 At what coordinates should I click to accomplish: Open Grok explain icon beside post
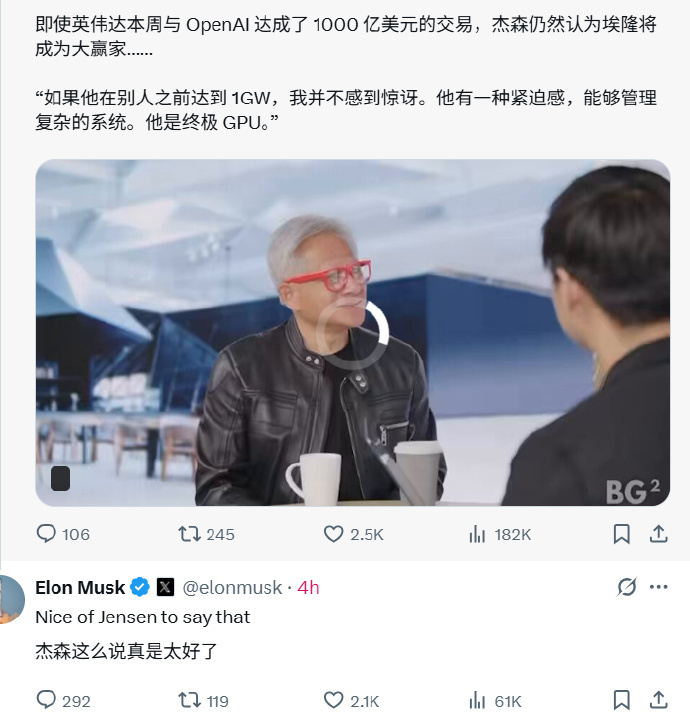tap(627, 587)
